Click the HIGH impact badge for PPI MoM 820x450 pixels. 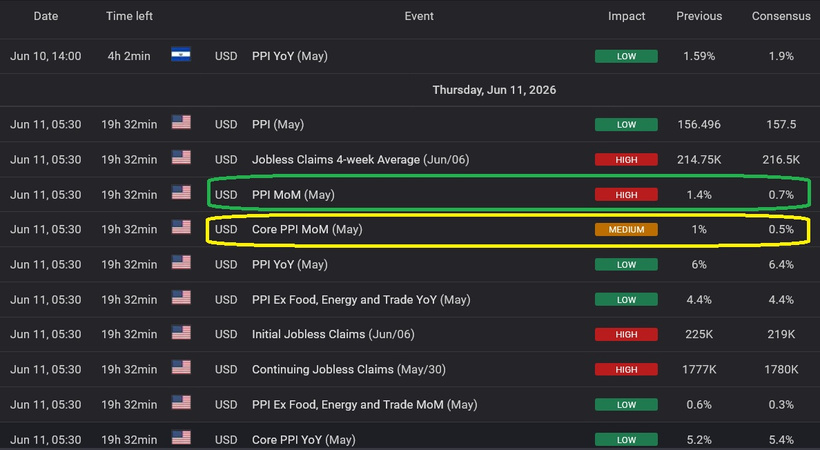[x=626, y=195]
